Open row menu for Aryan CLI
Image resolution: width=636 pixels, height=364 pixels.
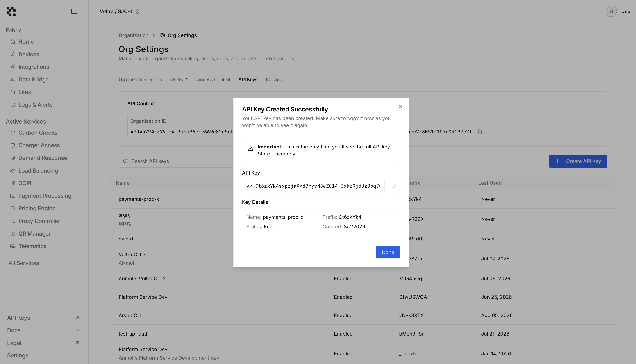[x=576, y=316]
